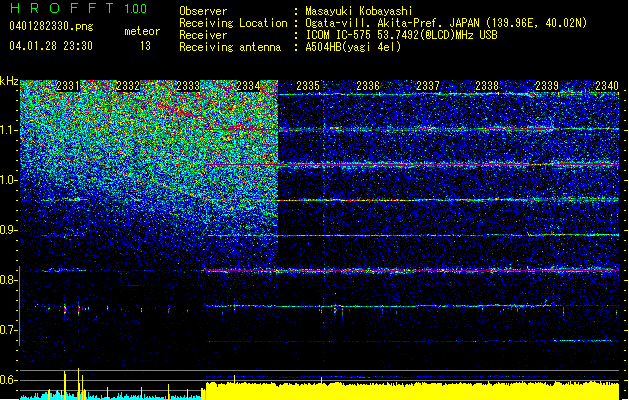Click the Receiving Location label
The width and height of the screenshot is (629, 400).
[233, 23]
